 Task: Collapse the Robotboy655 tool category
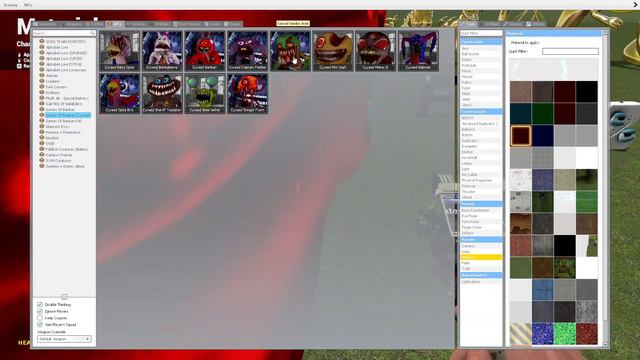481,276
